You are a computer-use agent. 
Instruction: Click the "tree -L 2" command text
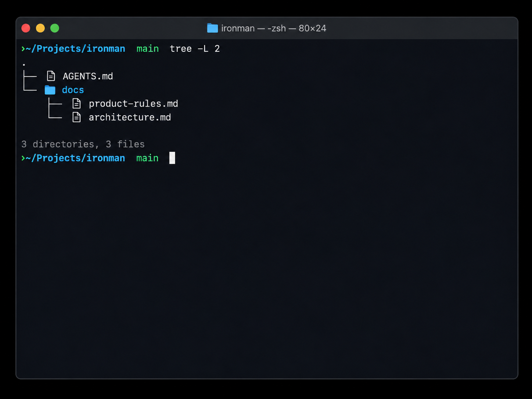[x=195, y=48]
